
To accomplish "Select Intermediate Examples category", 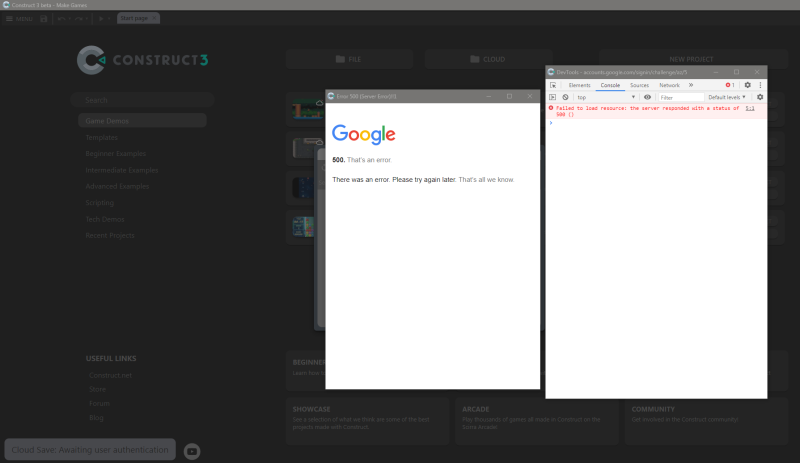I will point(122,170).
